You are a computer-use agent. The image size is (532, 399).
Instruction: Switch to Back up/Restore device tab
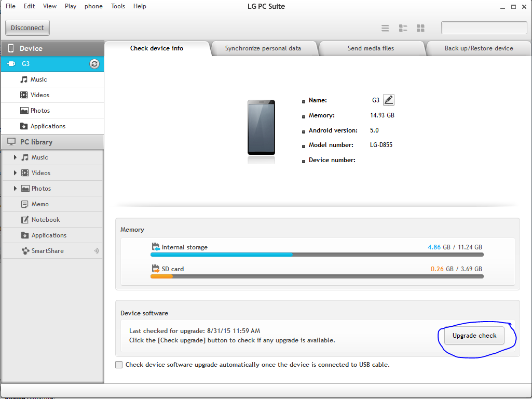(x=479, y=48)
